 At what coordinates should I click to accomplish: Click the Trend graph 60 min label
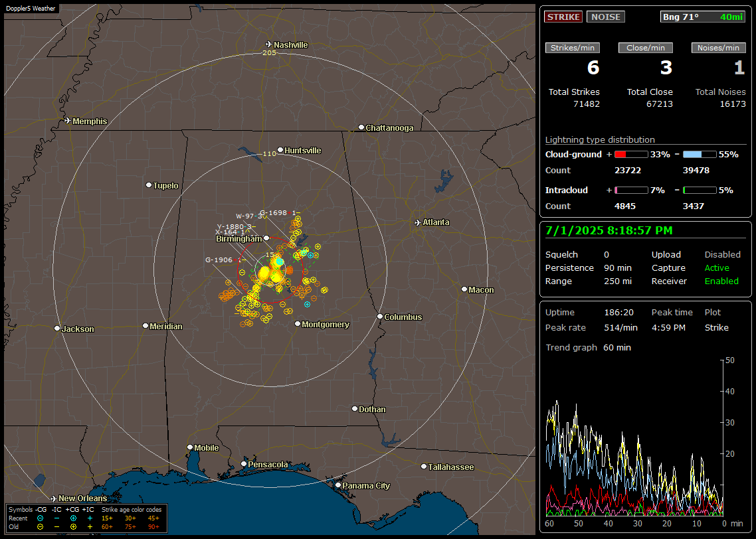click(588, 348)
